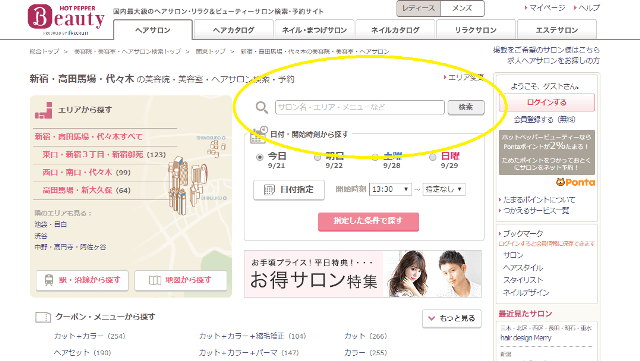The width and height of the screenshot is (640, 361).
Task: Open たまるポイントについて link
Action: pos(539,200)
